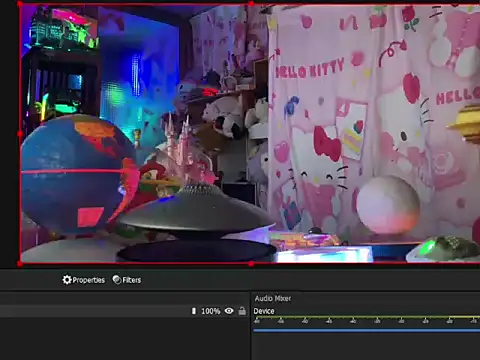Toggle the source lock icon

click(x=242, y=311)
